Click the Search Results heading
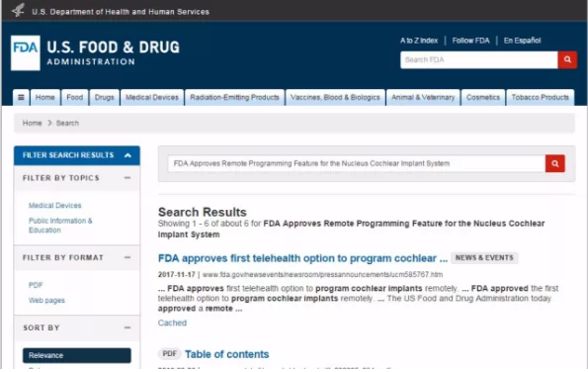This screenshot has width=588, height=372. (x=203, y=212)
